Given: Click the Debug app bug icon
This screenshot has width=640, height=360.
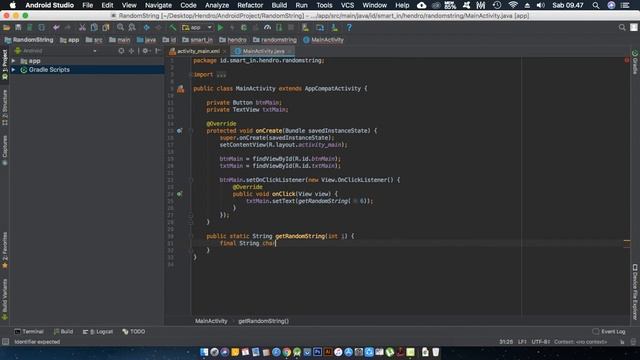Looking at the screenshot, I should point(244,27).
